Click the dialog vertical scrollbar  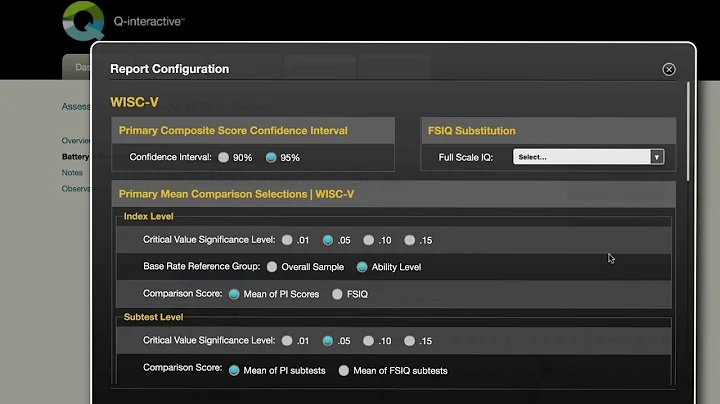click(x=688, y=131)
